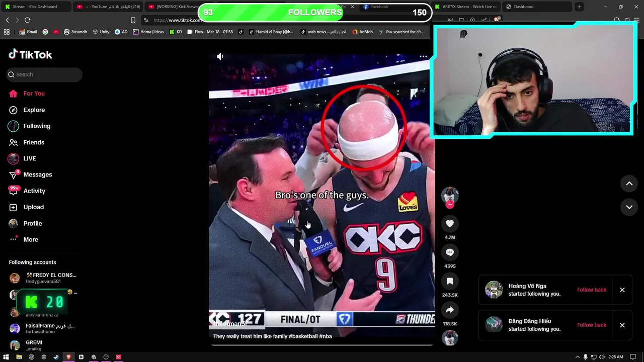This screenshot has height=362, width=644.
Task: Save video with the bookmark icon
Action: tap(450, 282)
